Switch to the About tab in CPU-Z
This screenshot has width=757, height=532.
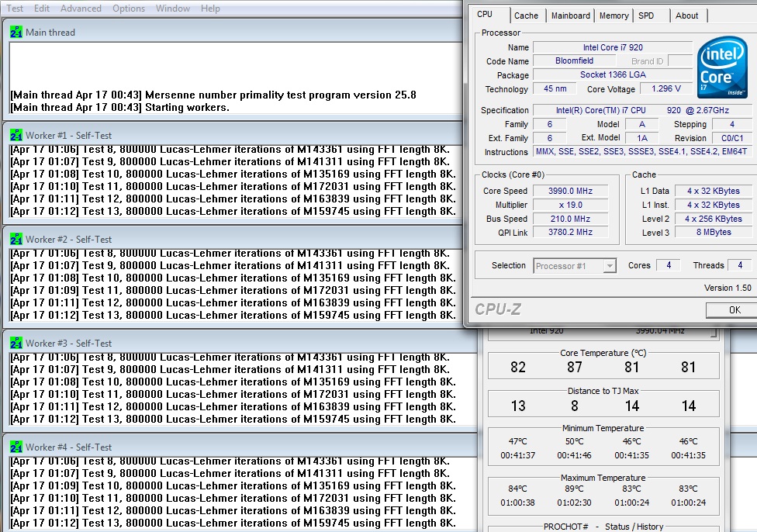pos(686,16)
